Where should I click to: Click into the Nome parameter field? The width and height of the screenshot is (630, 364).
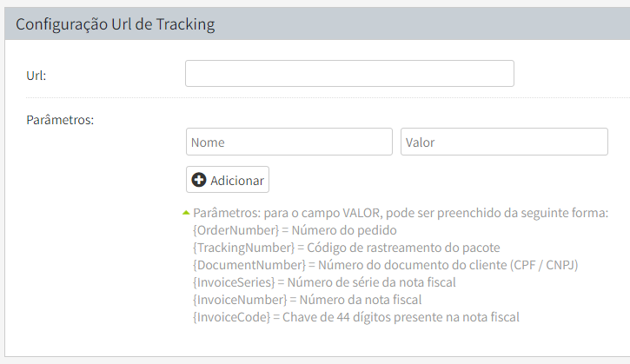pos(288,142)
